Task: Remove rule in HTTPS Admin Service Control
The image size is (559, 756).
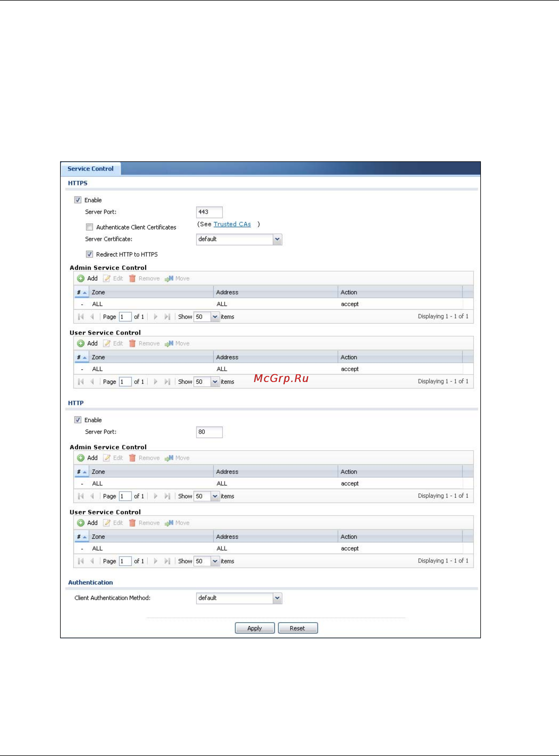Action: pyautogui.click(x=145, y=278)
